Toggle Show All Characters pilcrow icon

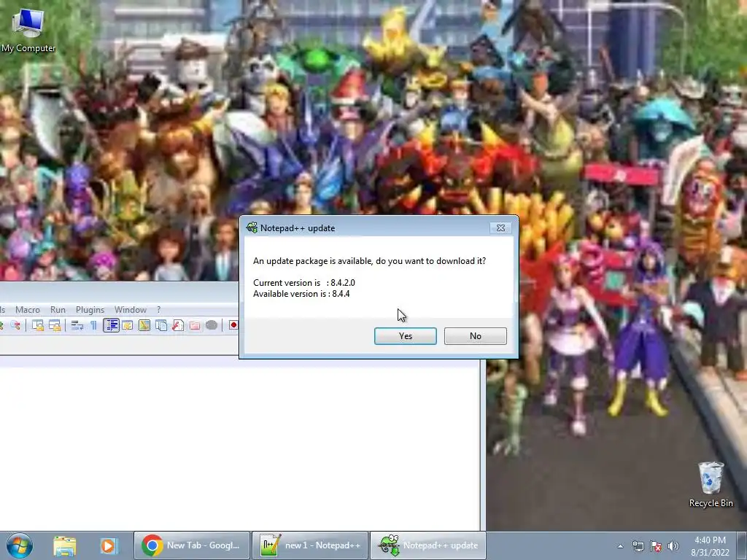[93, 325]
